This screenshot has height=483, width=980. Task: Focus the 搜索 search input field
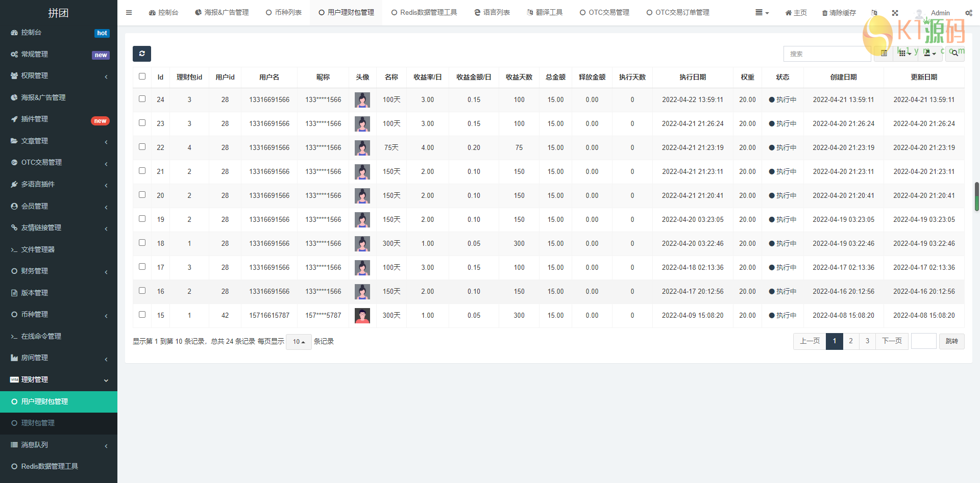coord(827,54)
